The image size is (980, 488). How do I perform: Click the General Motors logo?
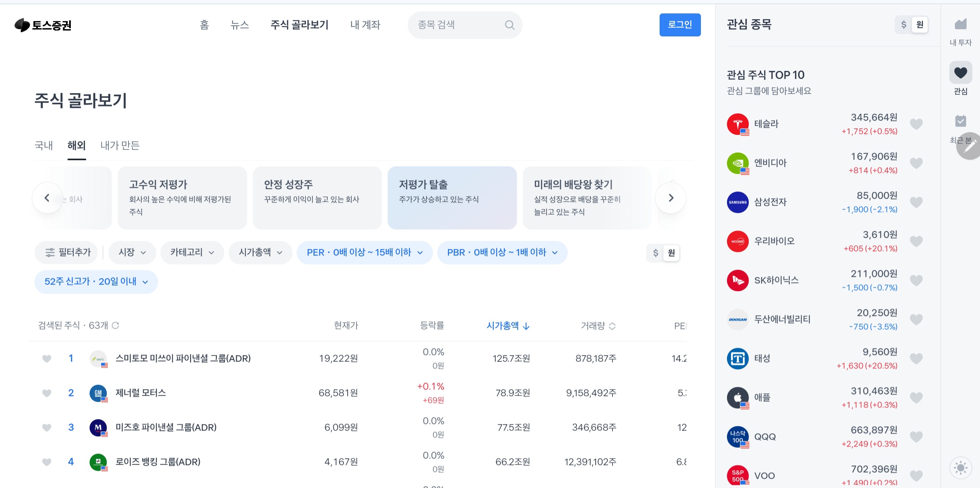tap(98, 393)
